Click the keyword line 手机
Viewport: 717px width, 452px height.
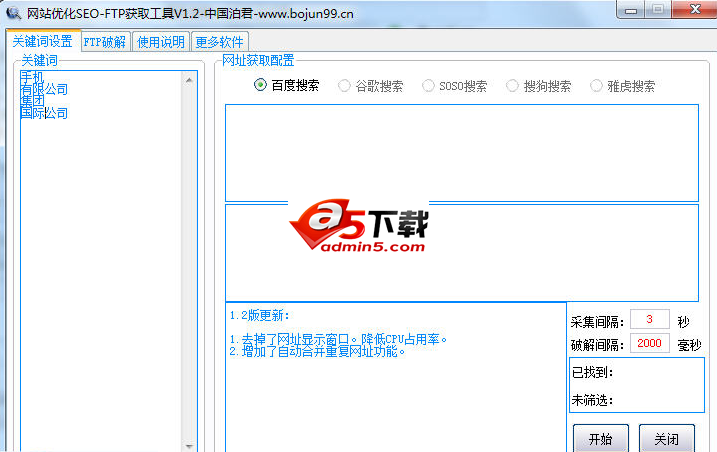(32, 76)
